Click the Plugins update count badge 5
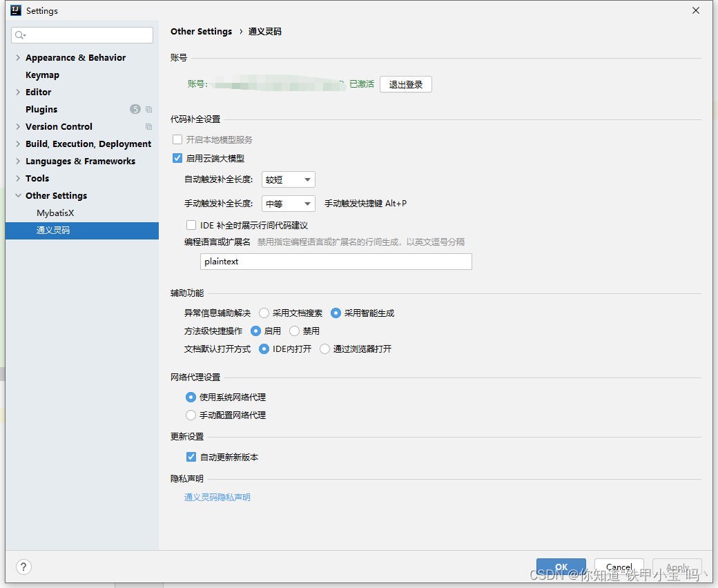The width and height of the screenshot is (718, 588). point(135,109)
